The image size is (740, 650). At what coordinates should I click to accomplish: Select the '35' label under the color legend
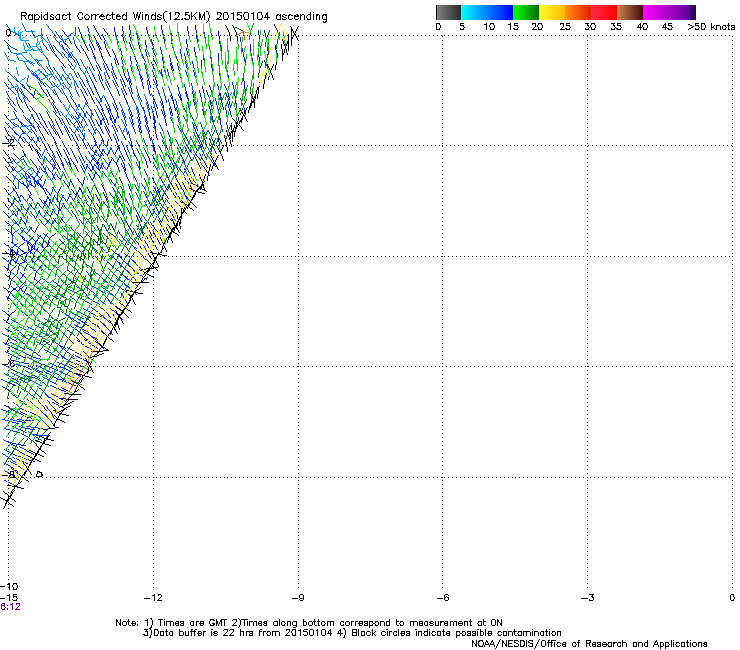click(616, 27)
